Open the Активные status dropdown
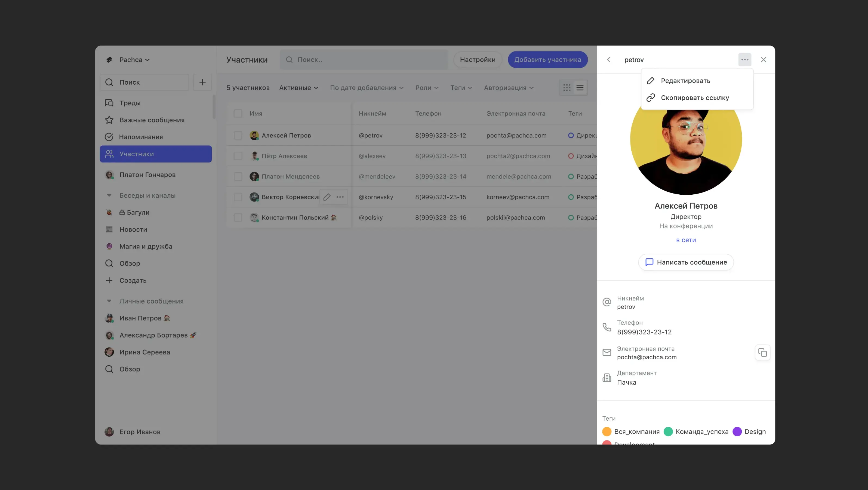The width and height of the screenshot is (868, 490). [x=298, y=88]
